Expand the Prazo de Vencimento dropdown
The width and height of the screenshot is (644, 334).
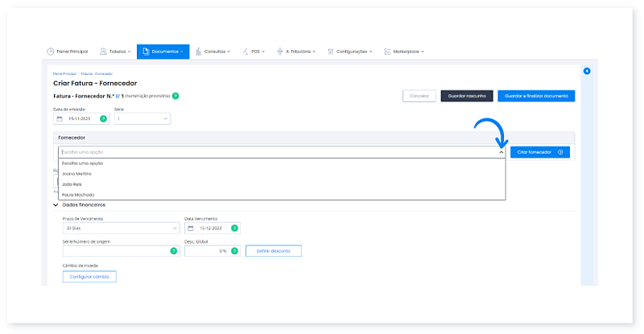[x=121, y=228]
